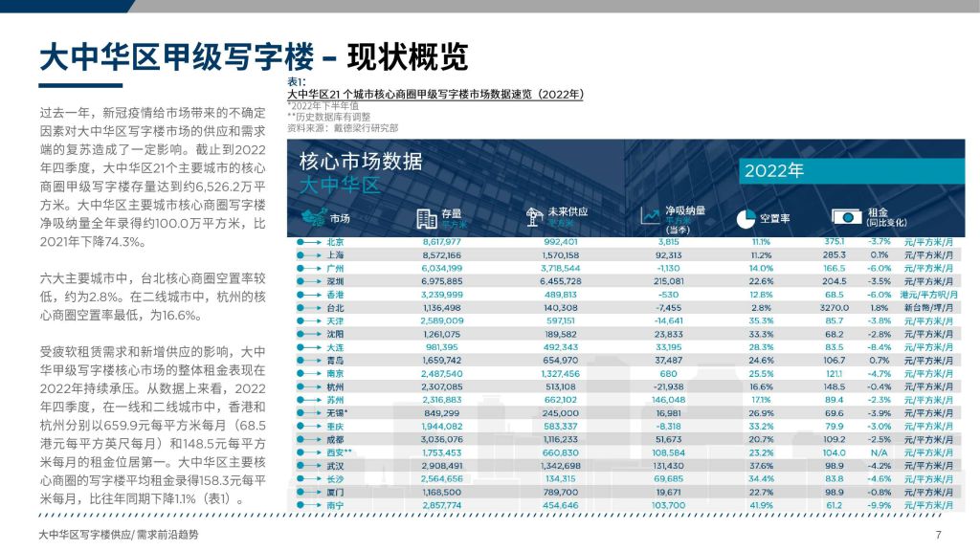
Task: Click the arrow bullet before 香港 row
Action: click(x=308, y=296)
